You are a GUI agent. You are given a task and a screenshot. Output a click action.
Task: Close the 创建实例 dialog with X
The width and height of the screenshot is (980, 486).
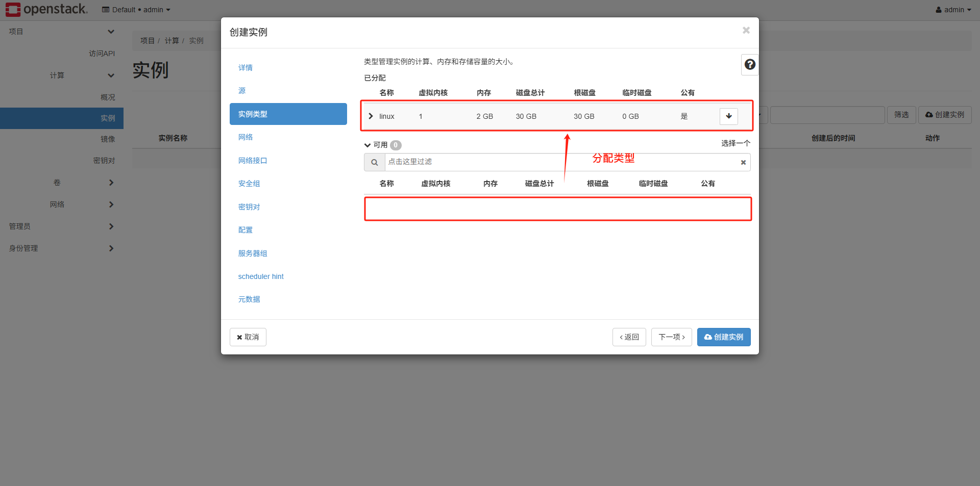coord(746,31)
